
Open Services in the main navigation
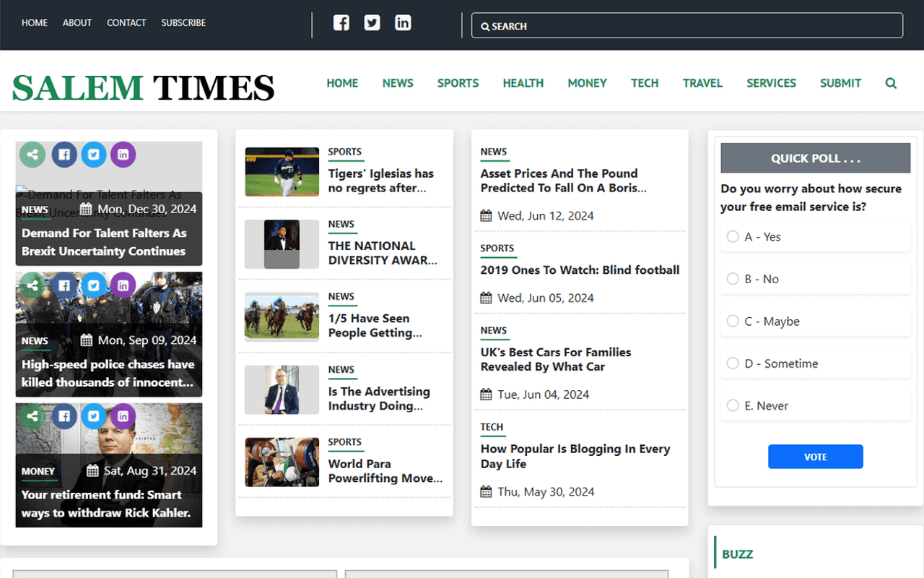771,83
